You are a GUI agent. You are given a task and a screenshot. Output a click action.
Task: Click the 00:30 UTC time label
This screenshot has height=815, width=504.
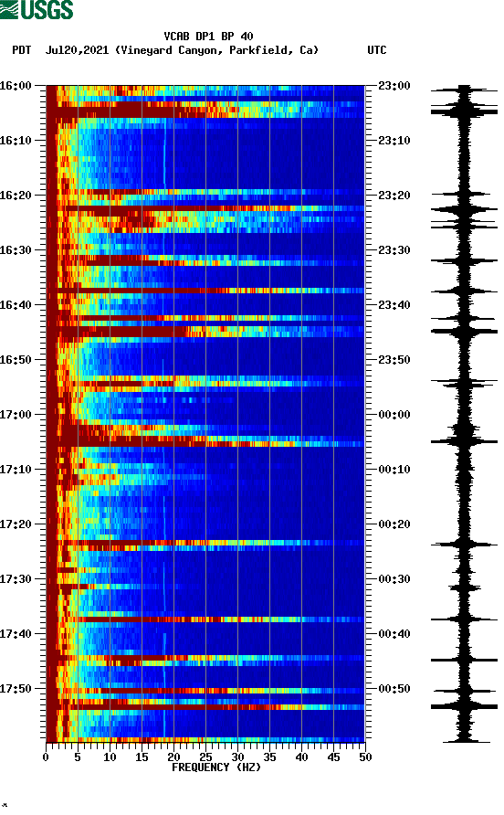pyautogui.click(x=394, y=579)
